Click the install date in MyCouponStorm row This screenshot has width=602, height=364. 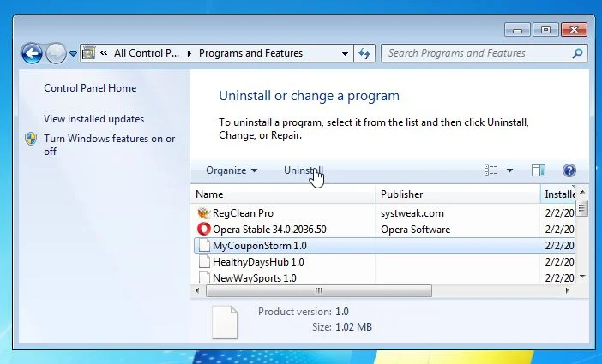pyautogui.click(x=559, y=246)
